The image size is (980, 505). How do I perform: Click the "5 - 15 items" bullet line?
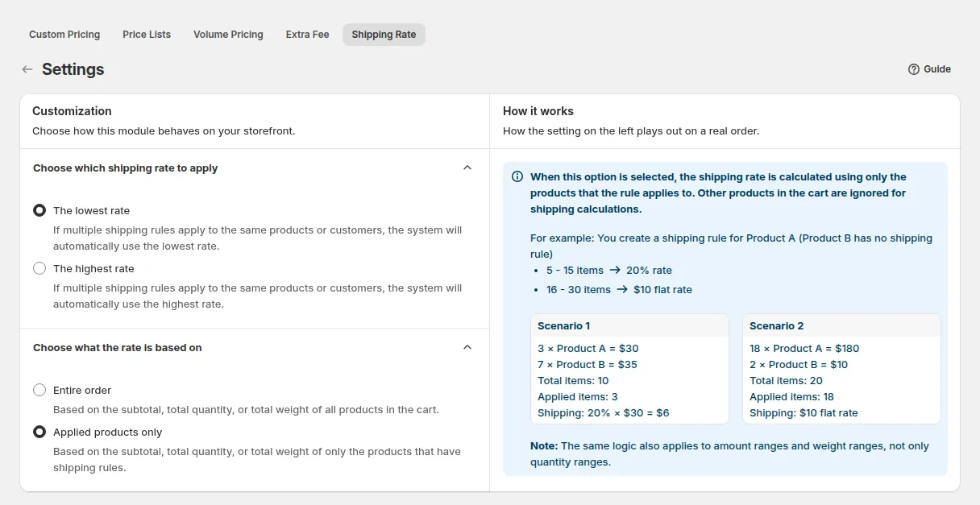609,271
